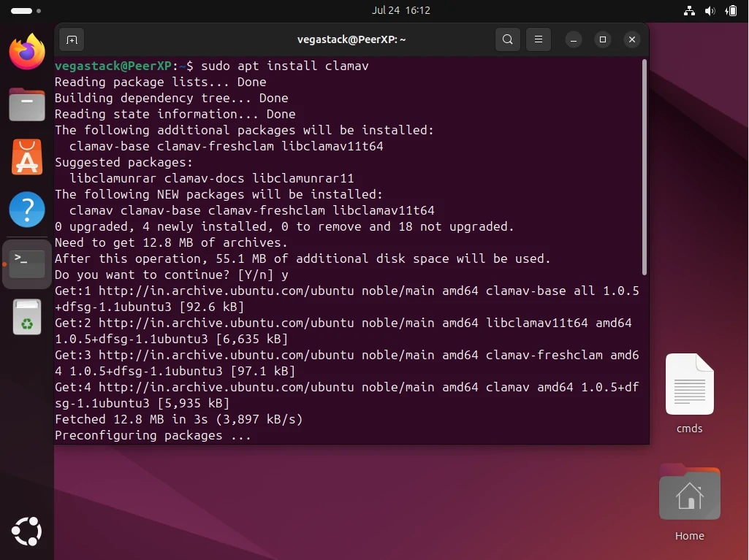Click the battery indicator icon
The height and width of the screenshot is (560, 749).
point(730,11)
